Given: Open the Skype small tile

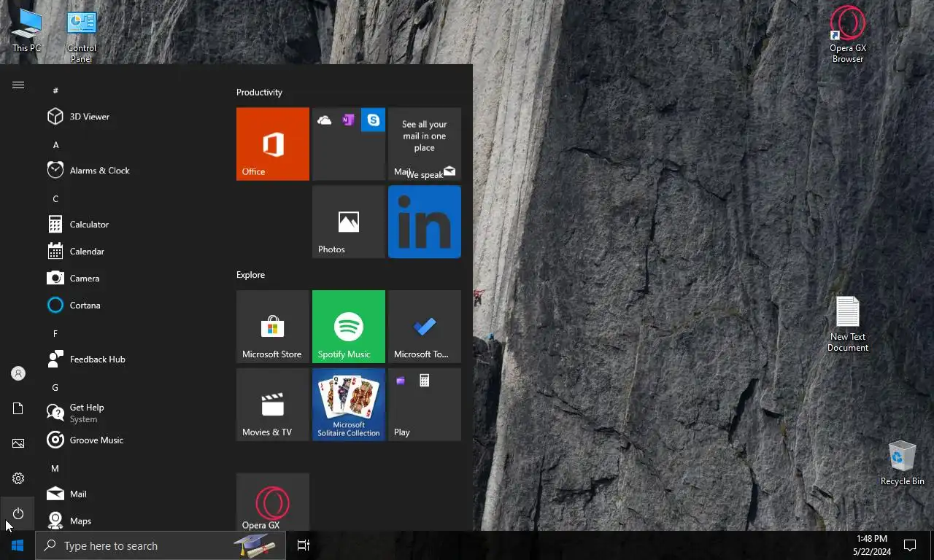Looking at the screenshot, I should (373, 120).
